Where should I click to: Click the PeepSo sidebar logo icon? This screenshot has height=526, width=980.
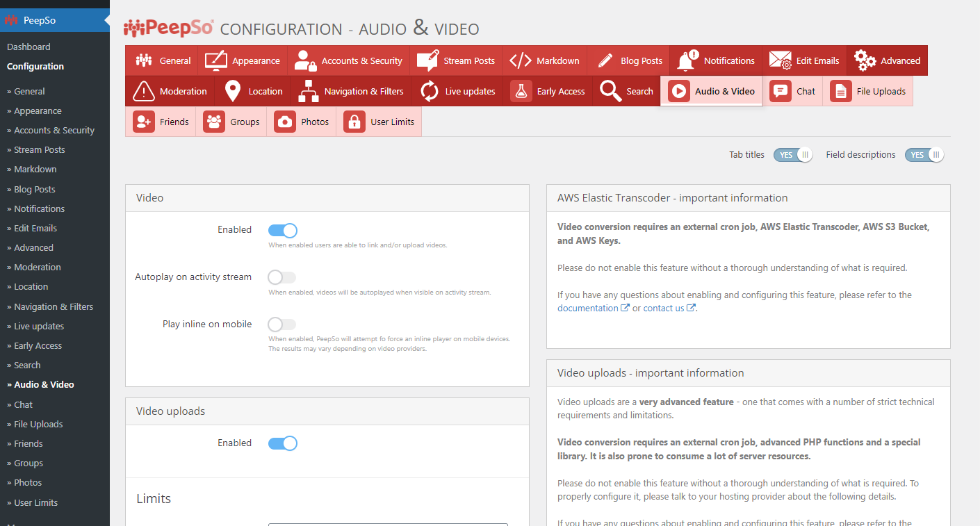pos(10,20)
